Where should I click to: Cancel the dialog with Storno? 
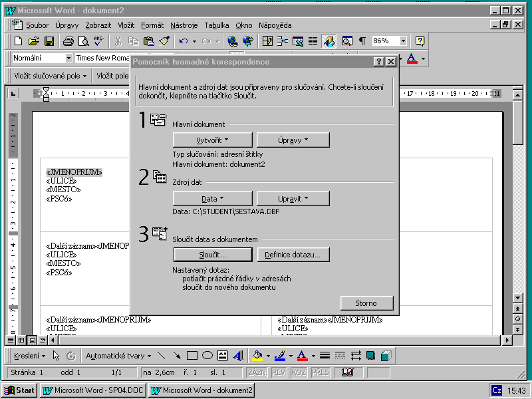367,303
